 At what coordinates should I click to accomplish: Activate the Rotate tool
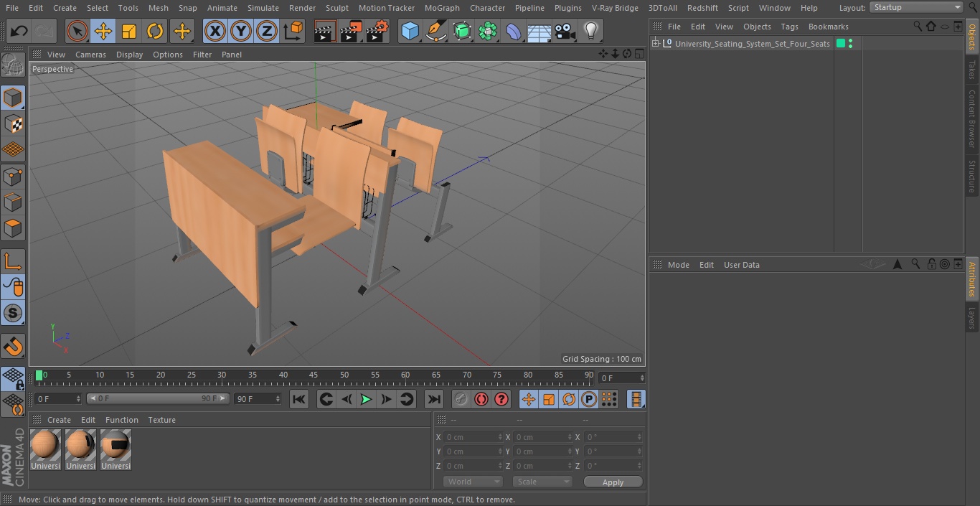coord(155,31)
